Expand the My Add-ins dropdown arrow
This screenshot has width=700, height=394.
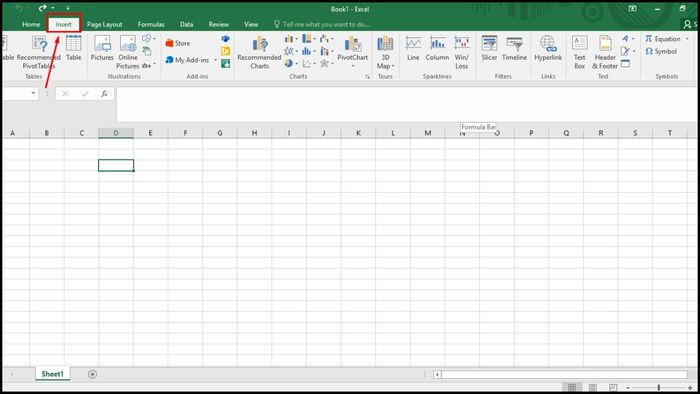coord(215,60)
